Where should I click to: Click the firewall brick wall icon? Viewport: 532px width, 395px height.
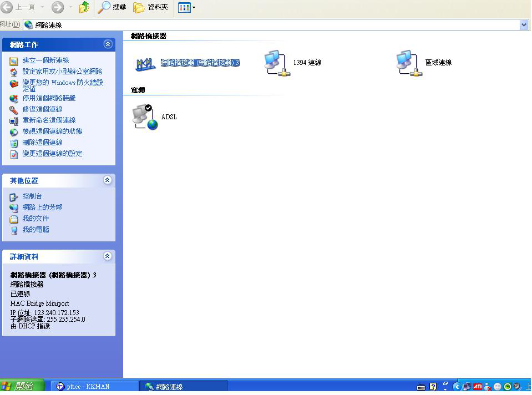click(x=13, y=83)
